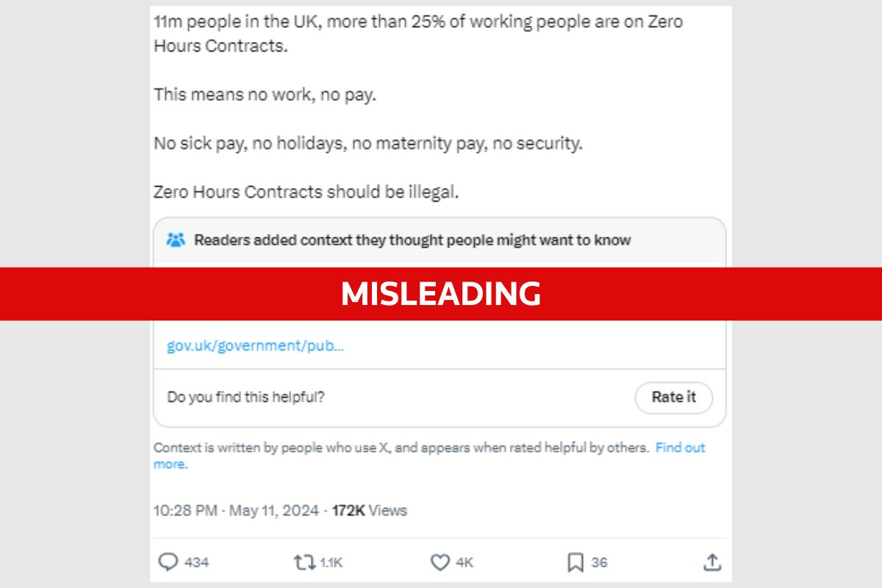Click the 4K likes count

tap(465, 562)
